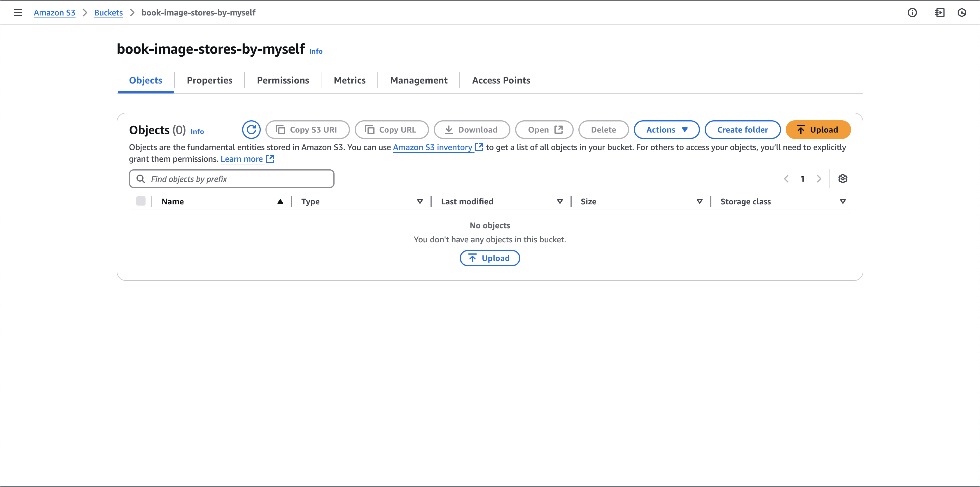Click the table settings gear icon
This screenshot has height=487, width=980.
843,178
